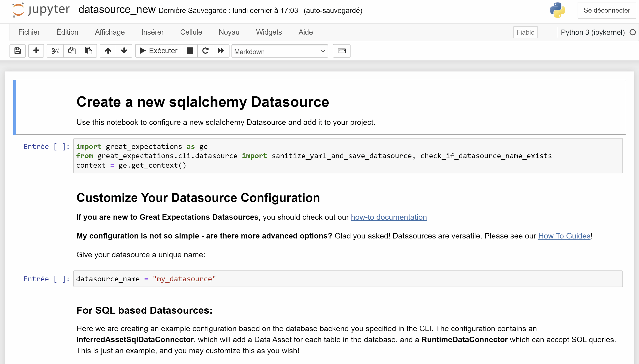639x364 pixels.
Task: Run the cell with Exécuter
Action: 158,51
